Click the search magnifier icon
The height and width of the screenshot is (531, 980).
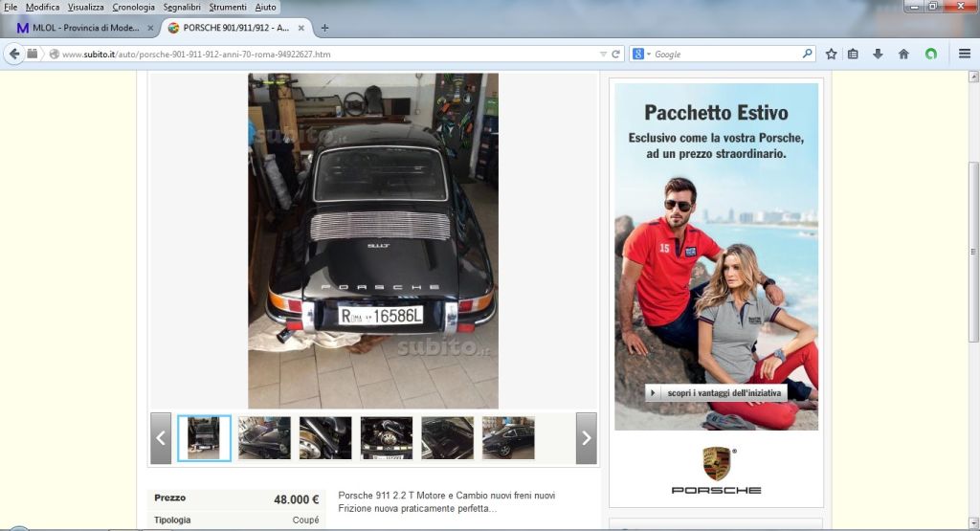(x=807, y=54)
